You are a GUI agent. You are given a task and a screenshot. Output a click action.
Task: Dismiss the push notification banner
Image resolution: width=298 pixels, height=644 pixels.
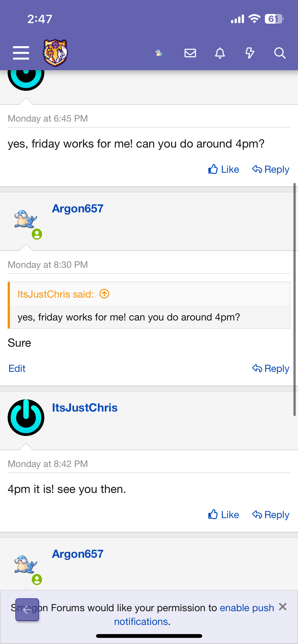[283, 607]
